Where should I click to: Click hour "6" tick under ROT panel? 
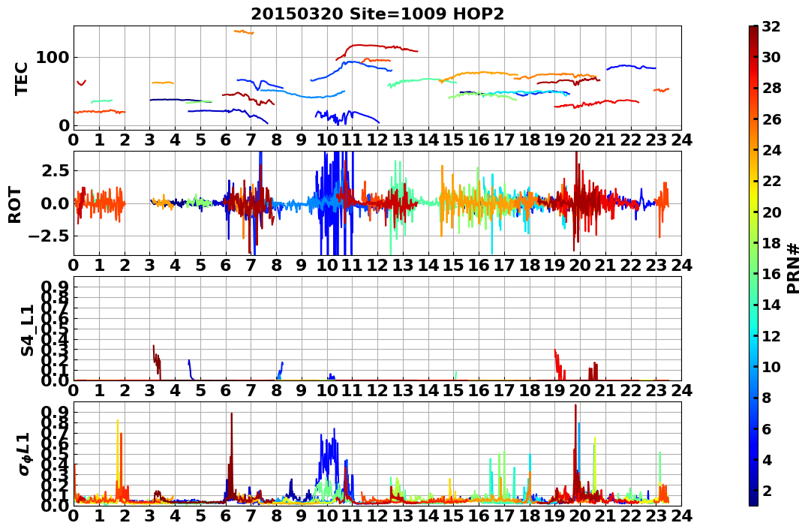226,265
